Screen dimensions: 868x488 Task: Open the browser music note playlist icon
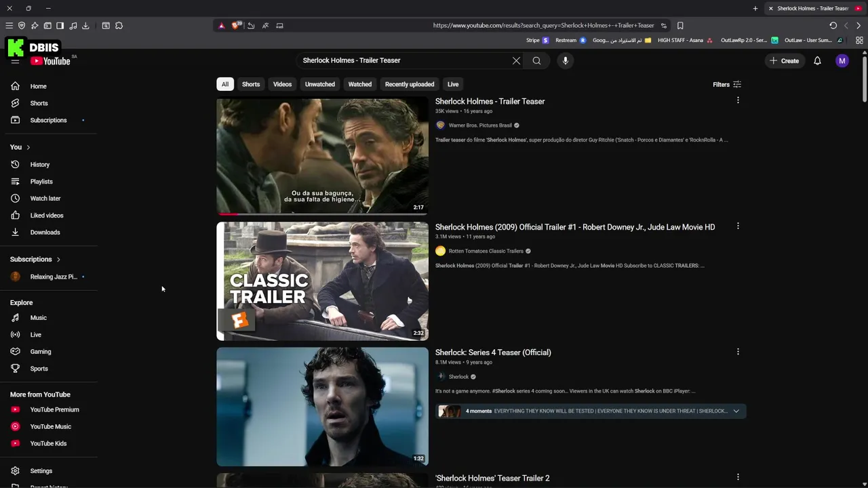(73, 26)
